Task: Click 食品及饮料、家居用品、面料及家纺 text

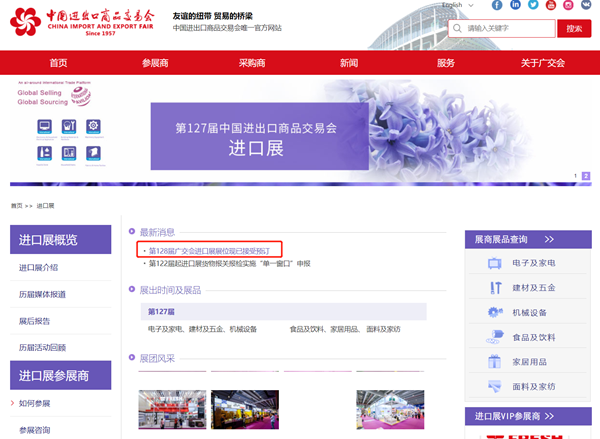Action: [x=345, y=329]
